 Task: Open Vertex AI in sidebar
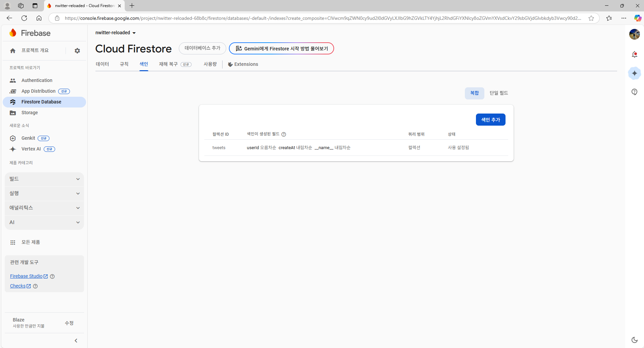(x=44, y=149)
